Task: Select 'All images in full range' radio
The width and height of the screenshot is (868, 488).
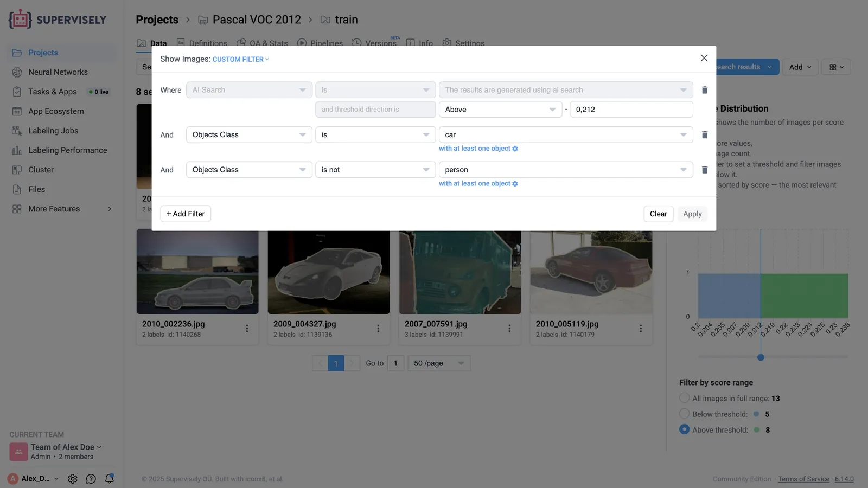Action: point(685,398)
